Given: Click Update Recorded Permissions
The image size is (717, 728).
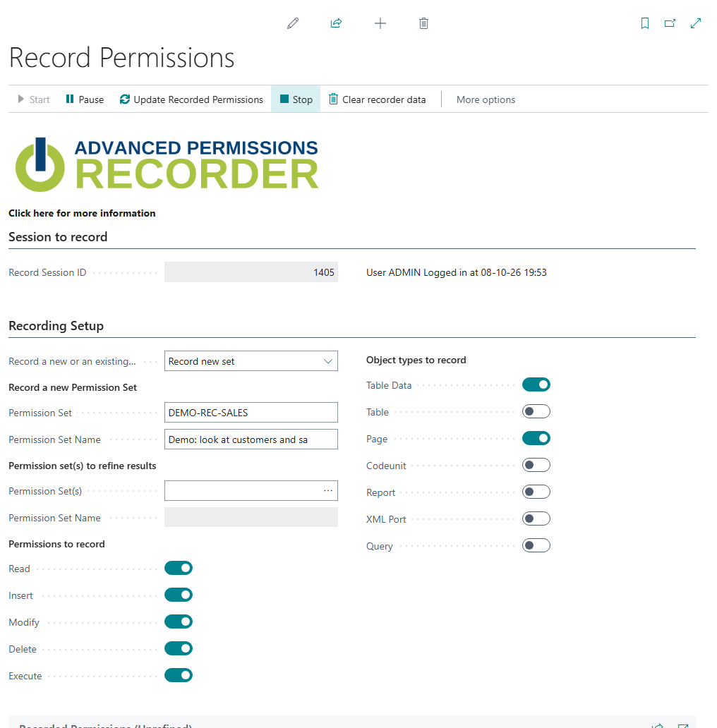Looking at the screenshot, I should pos(191,99).
